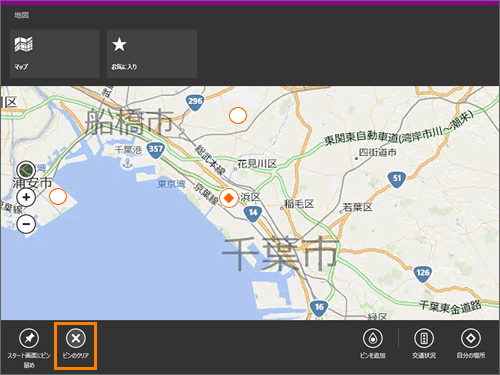Click the route 296 road shield
This screenshot has height=375, width=500.
coord(195,102)
